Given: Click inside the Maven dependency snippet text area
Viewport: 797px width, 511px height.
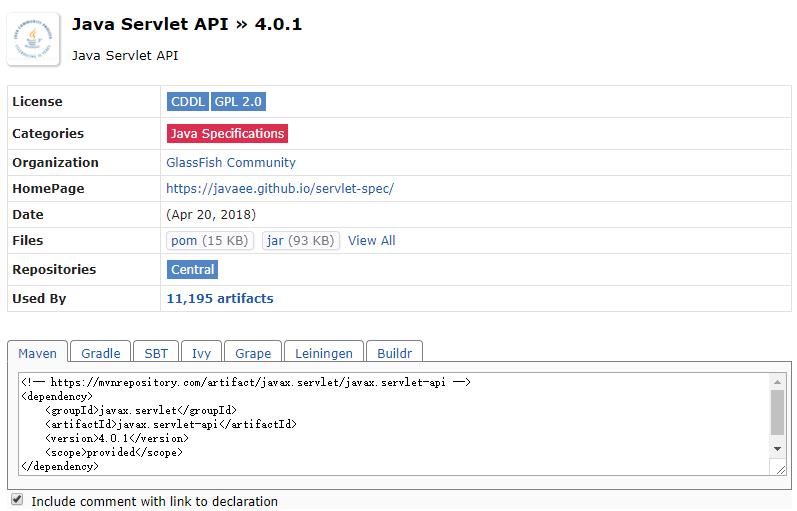Looking at the screenshot, I should coord(390,424).
